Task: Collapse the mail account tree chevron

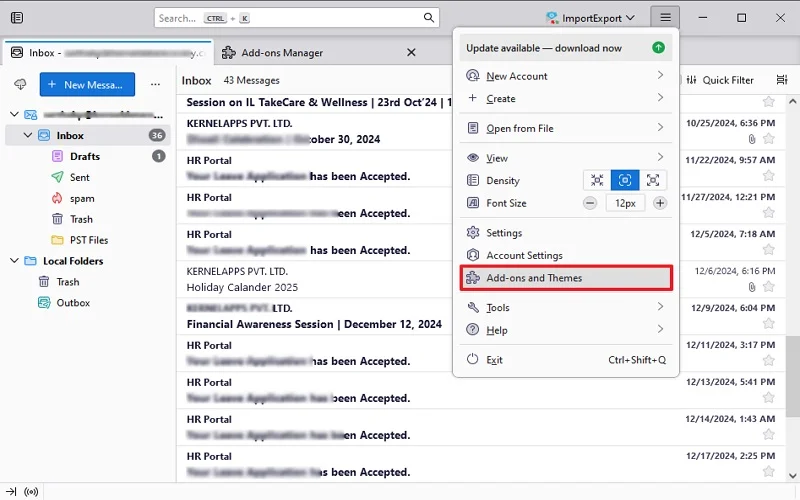Action: (14, 114)
